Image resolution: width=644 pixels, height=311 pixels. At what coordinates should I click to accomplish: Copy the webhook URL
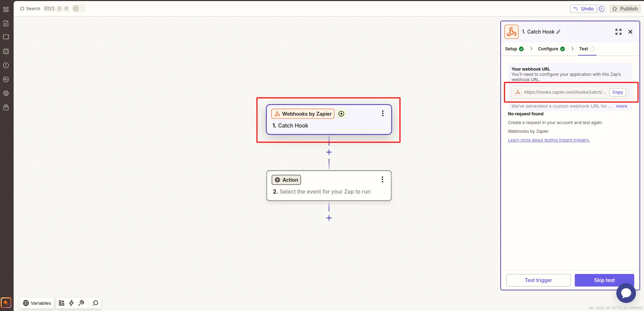pyautogui.click(x=618, y=92)
